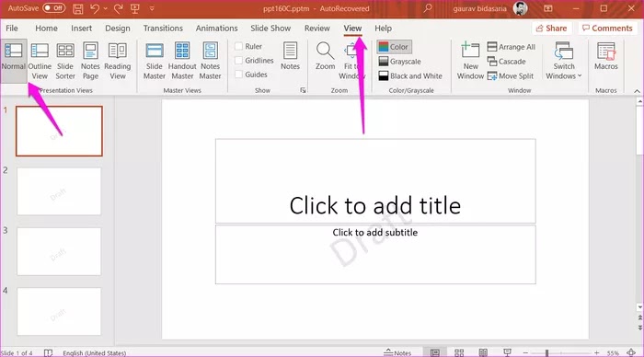Cascade the open windows

tap(506, 62)
